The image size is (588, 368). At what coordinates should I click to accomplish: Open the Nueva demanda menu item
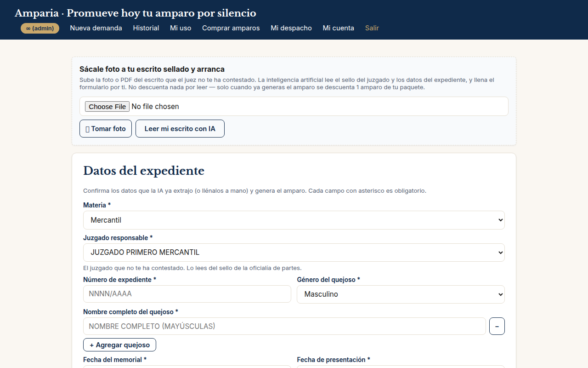96,28
